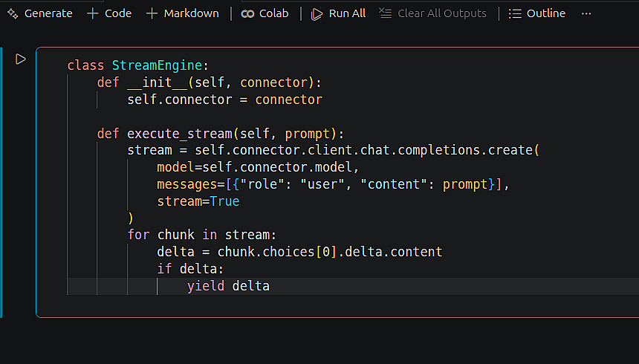Click the 'if delta:' line
Screen dimensions: 639x364
tap(190, 269)
